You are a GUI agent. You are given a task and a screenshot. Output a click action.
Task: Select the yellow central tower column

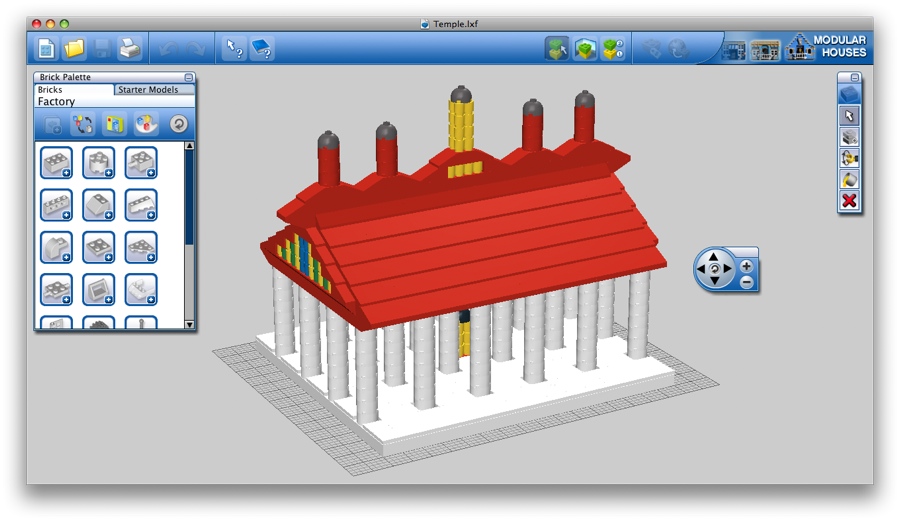coord(461,125)
